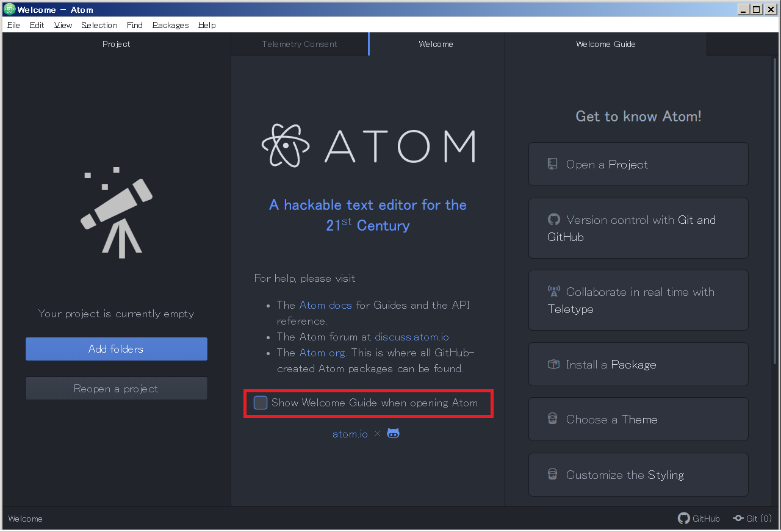Switch to the Welcome Guide tab
This screenshot has width=781, height=532.
tap(605, 44)
